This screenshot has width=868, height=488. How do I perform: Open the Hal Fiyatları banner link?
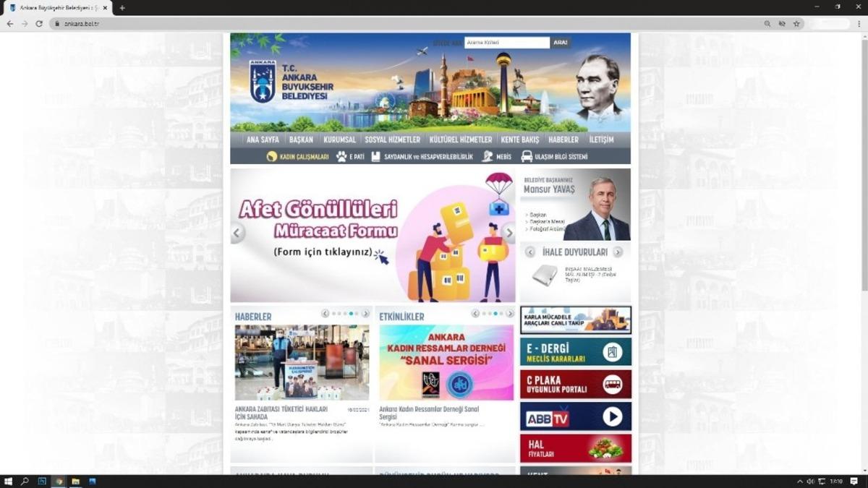point(575,448)
